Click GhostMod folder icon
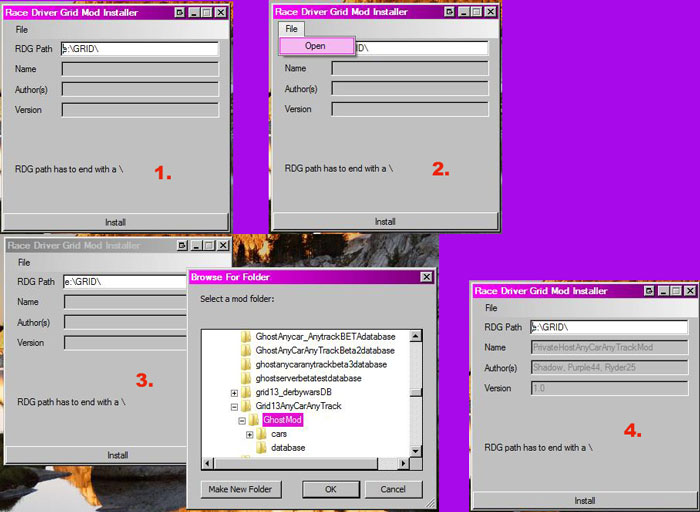 tap(254, 420)
